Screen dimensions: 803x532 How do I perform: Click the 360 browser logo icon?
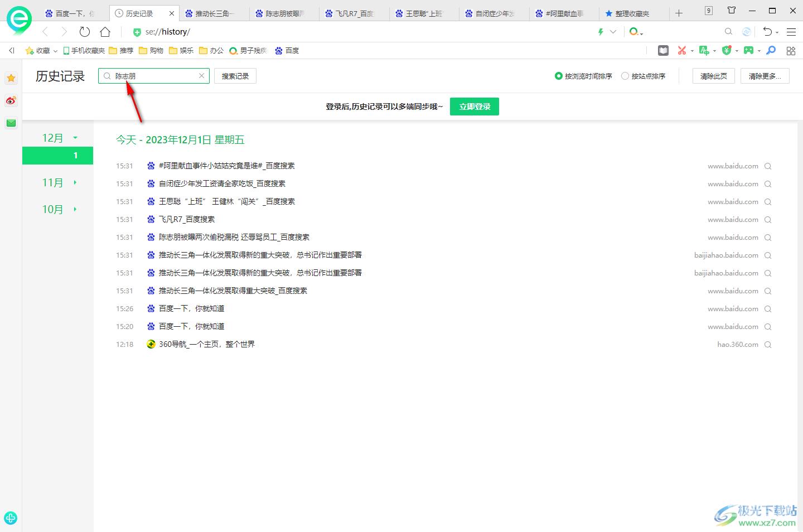pyautogui.click(x=19, y=20)
